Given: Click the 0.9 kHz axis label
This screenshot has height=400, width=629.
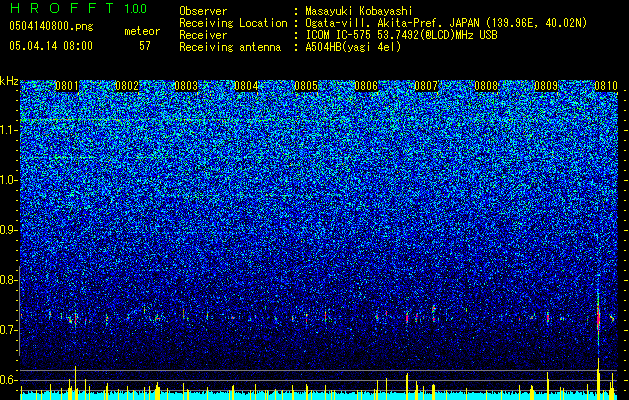Looking at the screenshot, I should click(x=9, y=230).
